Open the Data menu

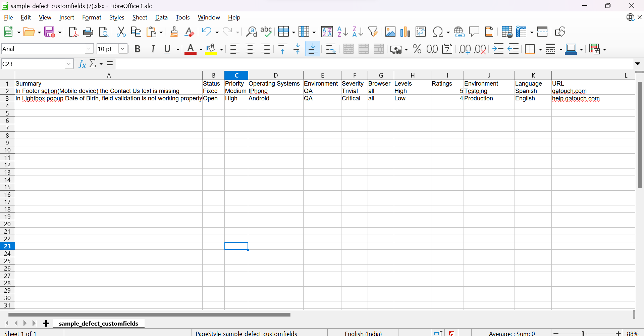[x=161, y=17]
